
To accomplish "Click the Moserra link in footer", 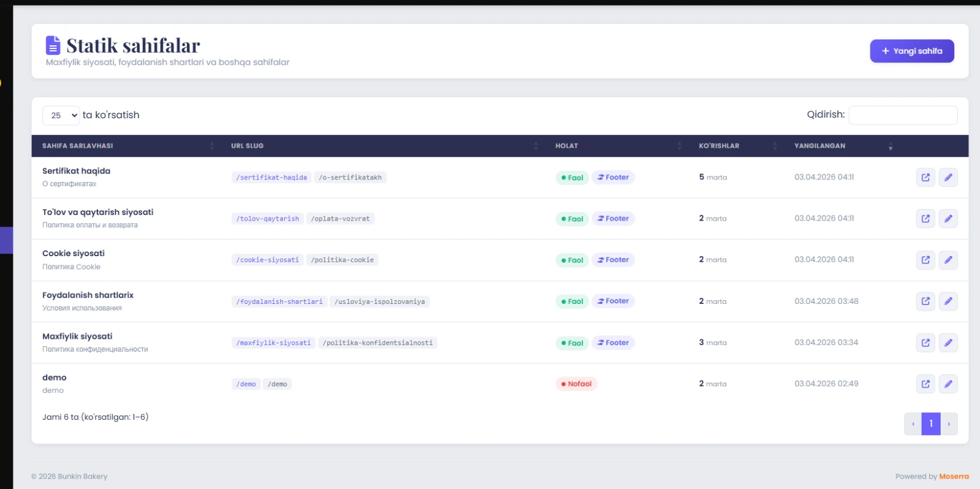I will pos(954,476).
